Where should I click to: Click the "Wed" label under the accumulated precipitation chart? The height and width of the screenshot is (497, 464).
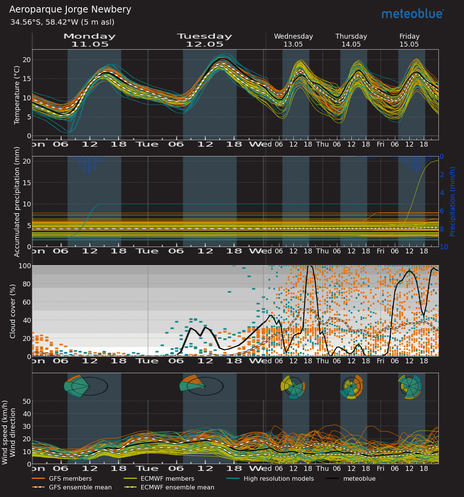pos(261,251)
